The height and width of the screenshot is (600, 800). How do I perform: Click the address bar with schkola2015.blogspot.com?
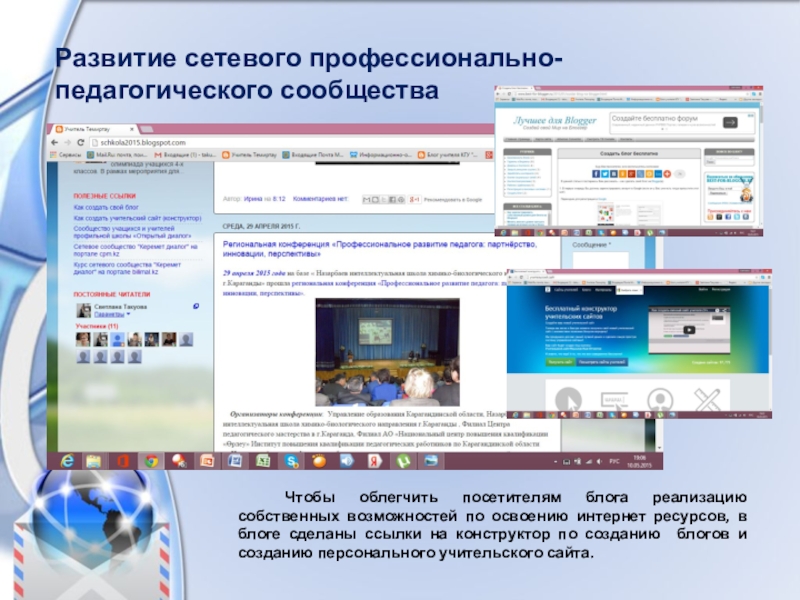291,142
